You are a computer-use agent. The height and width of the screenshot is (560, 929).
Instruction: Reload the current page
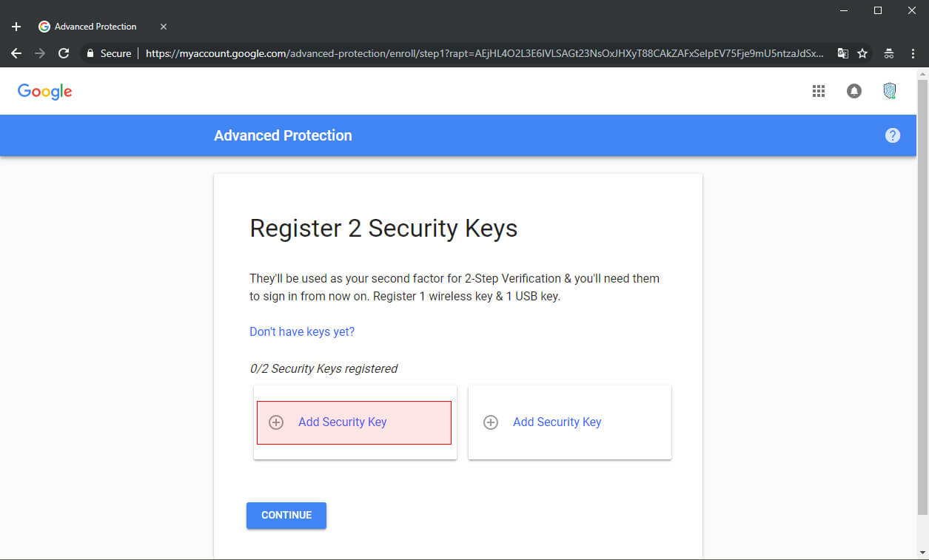pyautogui.click(x=64, y=53)
